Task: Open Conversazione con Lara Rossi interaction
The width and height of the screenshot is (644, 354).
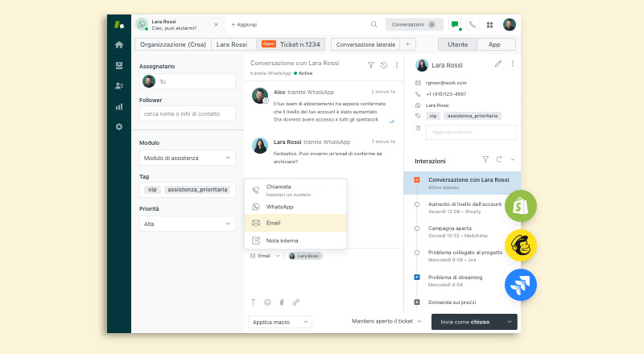Action: (462, 183)
